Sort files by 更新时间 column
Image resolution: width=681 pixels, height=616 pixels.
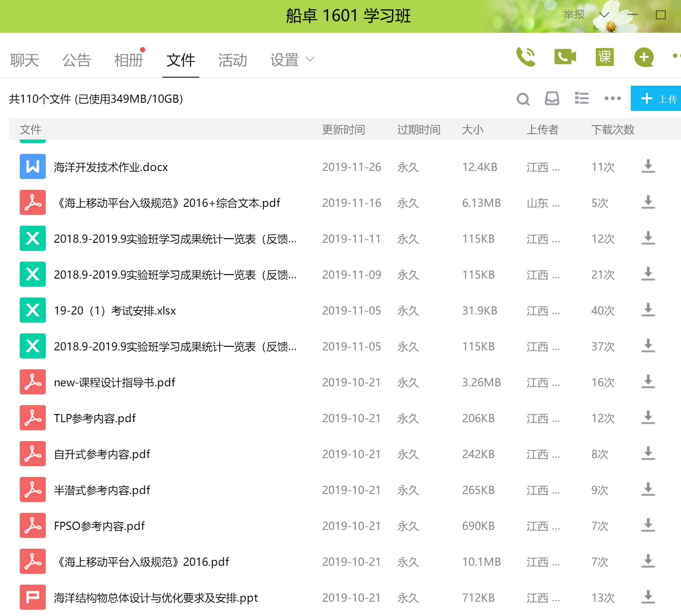click(x=343, y=130)
